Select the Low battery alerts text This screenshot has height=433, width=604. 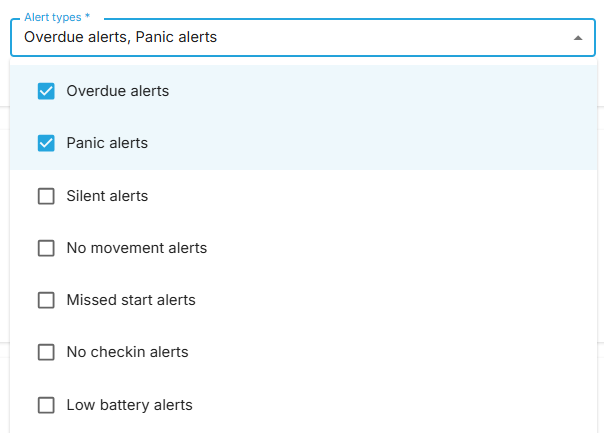point(129,405)
